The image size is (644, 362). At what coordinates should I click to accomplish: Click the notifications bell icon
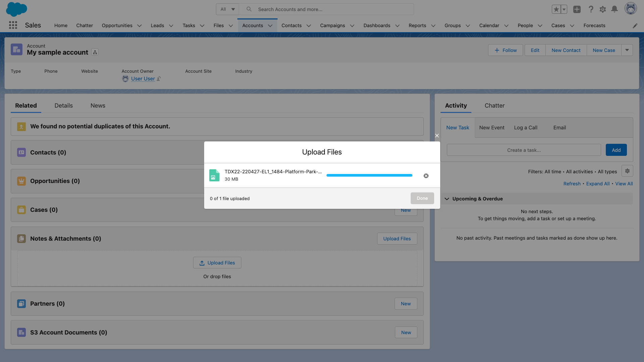tap(614, 9)
